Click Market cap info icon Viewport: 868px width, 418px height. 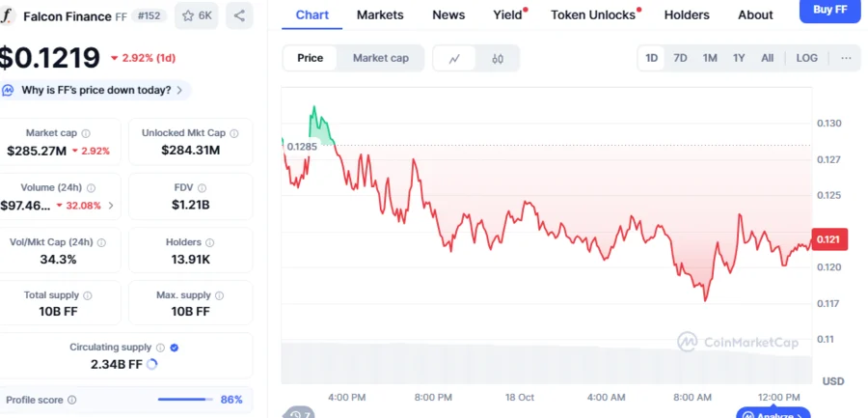click(x=86, y=133)
